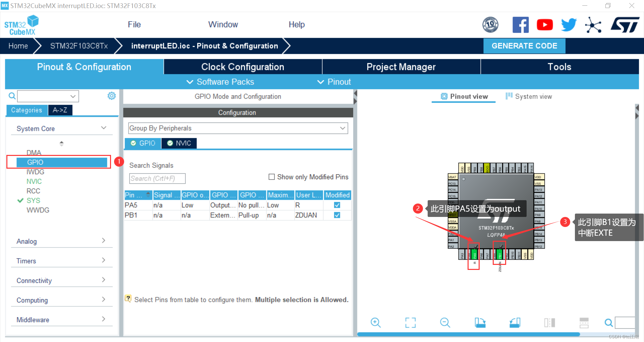Open the Pinout dropdown menu
The width and height of the screenshot is (644, 342).
(334, 82)
